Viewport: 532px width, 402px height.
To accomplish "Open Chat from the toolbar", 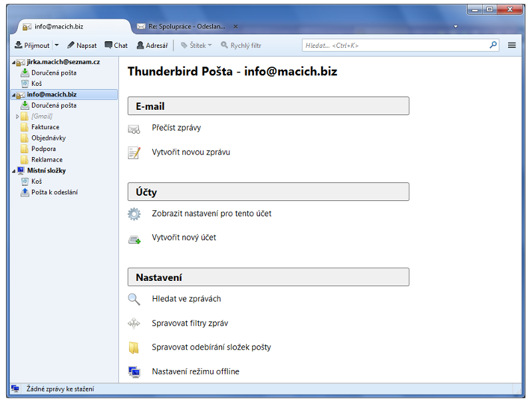I will [116, 45].
